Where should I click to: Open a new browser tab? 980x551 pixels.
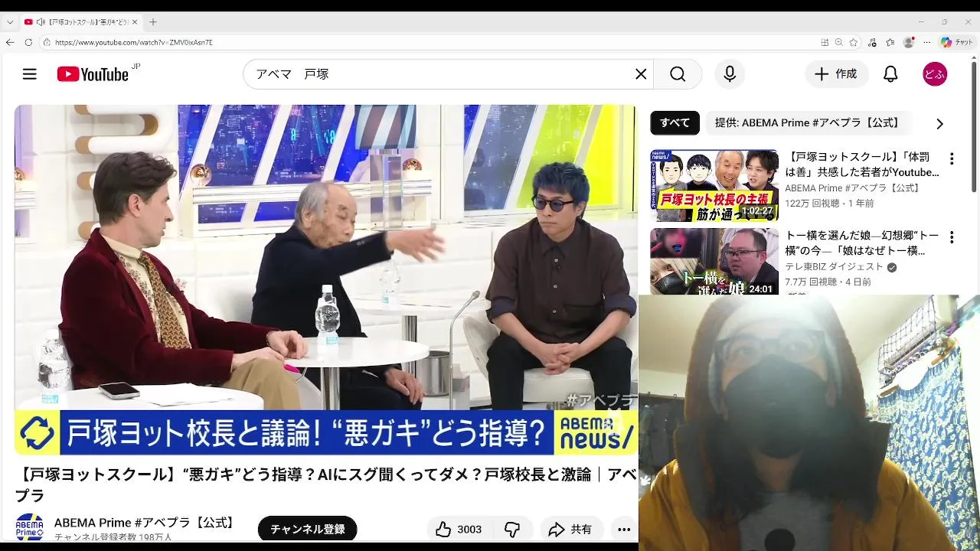click(x=153, y=22)
